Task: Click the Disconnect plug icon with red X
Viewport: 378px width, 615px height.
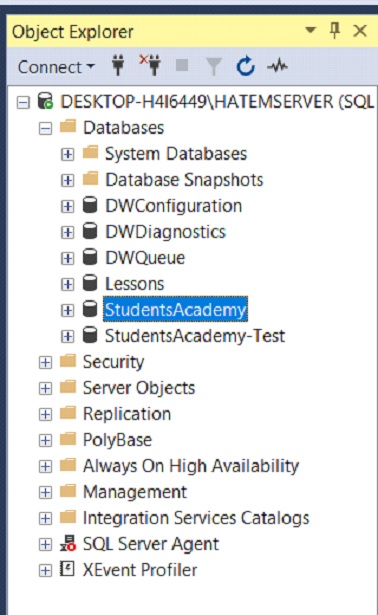Action: pyautogui.click(x=150, y=65)
